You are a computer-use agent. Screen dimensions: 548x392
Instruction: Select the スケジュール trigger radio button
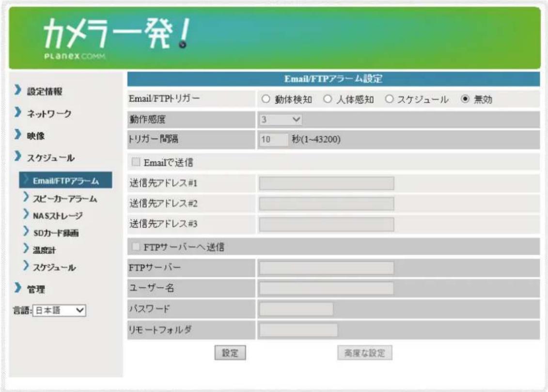(x=389, y=99)
